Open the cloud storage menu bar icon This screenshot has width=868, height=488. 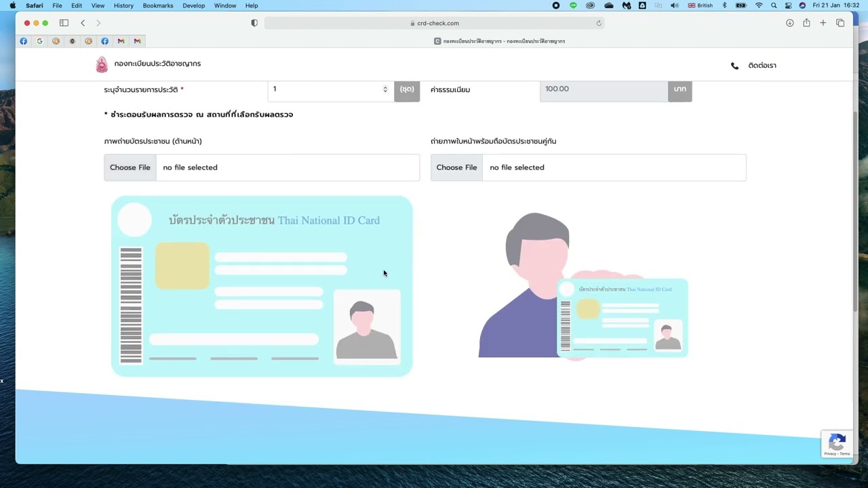click(608, 5)
